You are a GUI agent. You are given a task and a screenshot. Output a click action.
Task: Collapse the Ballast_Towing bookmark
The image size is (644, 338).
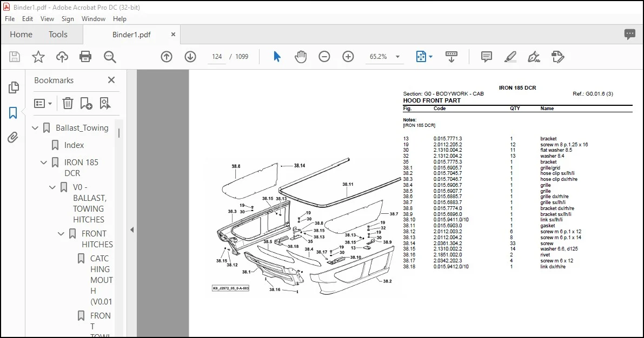click(35, 128)
